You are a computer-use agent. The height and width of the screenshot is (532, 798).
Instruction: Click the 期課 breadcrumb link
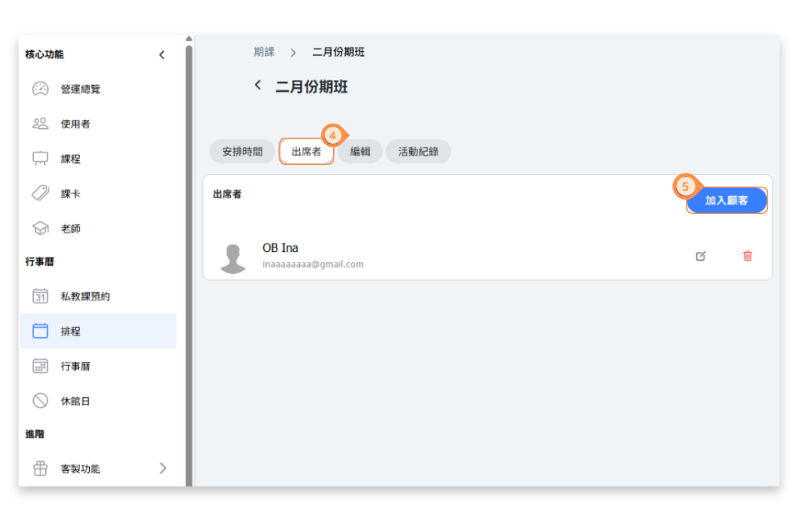(x=264, y=53)
